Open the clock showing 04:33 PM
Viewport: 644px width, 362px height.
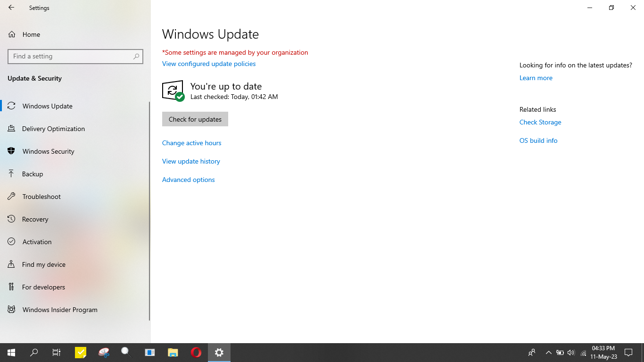(603, 353)
